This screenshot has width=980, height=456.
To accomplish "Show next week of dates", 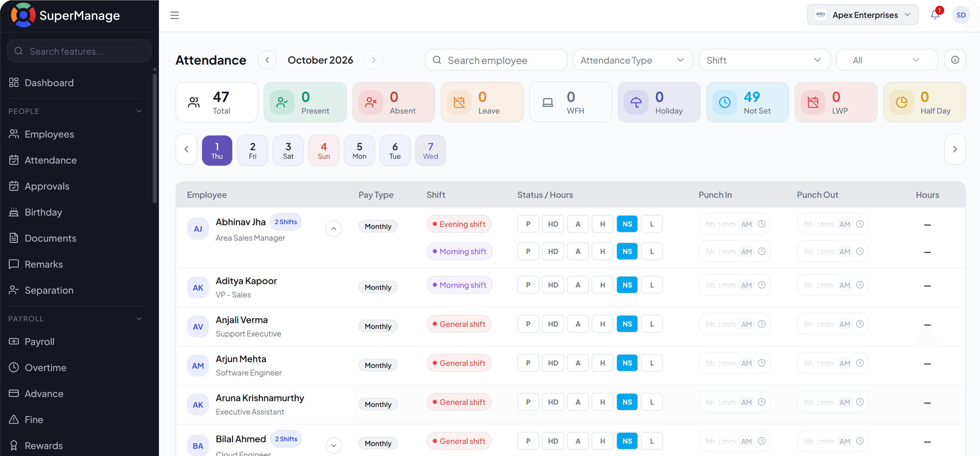I will pyautogui.click(x=955, y=149).
